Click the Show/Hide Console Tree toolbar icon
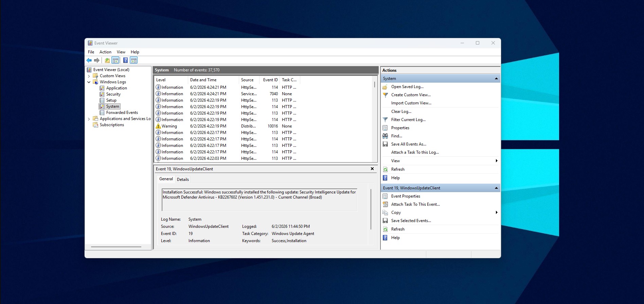The image size is (644, 304). [115, 60]
